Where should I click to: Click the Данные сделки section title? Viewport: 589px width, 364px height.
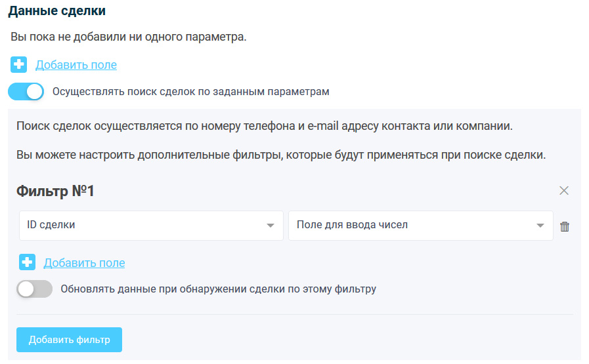pos(56,11)
